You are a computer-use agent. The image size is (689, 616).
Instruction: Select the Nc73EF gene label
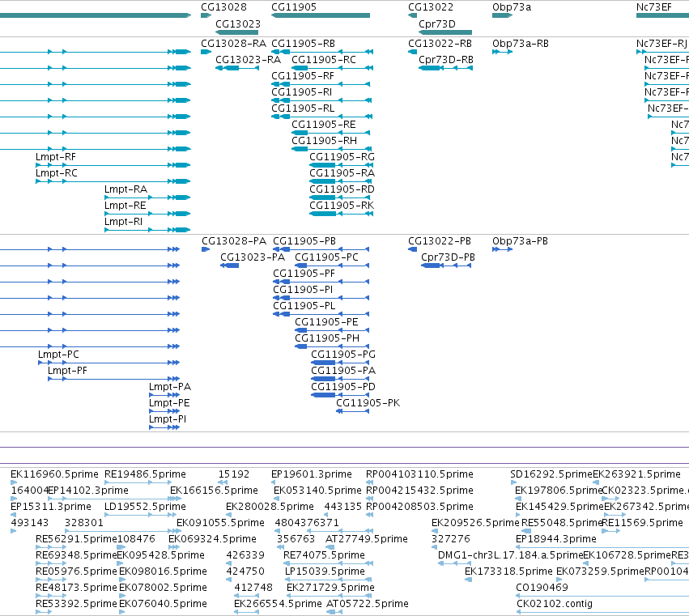tap(654, 7)
